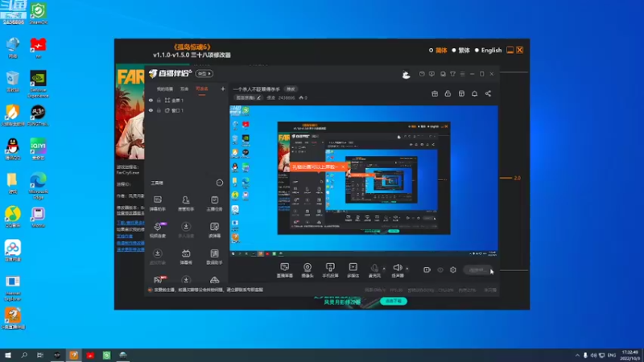Open taskbar search magnifier
Screen dimensions: 644x362
24,355
